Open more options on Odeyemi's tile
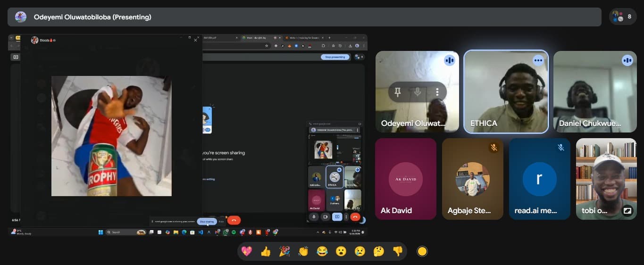Image resolution: width=644 pixels, height=265 pixels. coord(437,92)
